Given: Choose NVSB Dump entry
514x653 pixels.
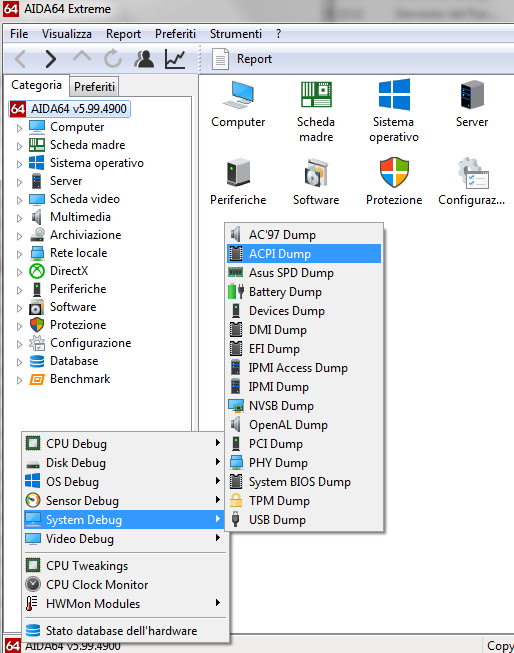Looking at the screenshot, I should pos(304,406).
